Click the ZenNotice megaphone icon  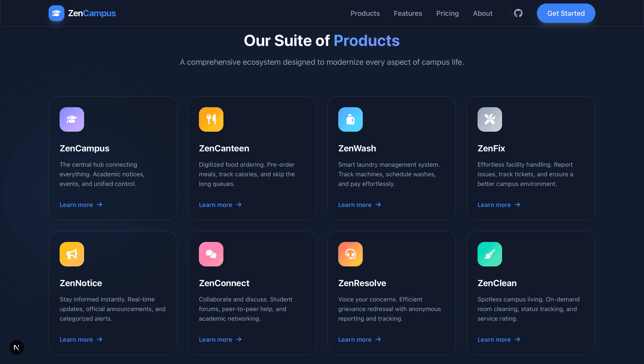point(72,254)
